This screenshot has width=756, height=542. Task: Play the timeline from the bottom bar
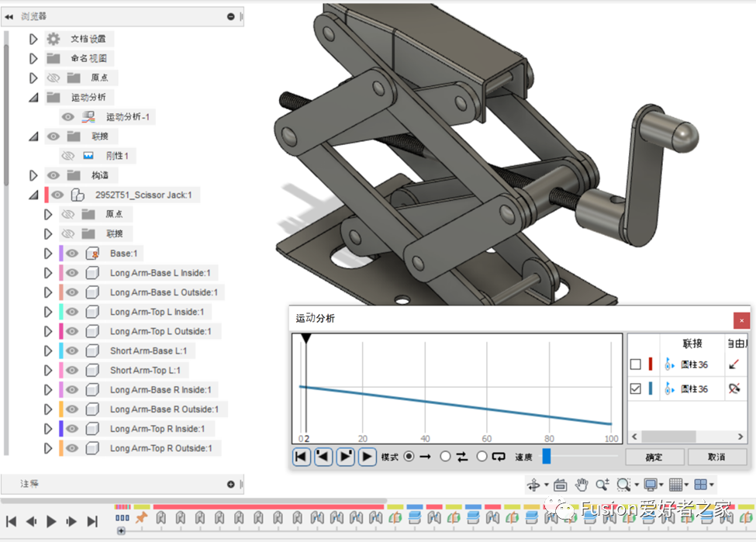click(51, 521)
